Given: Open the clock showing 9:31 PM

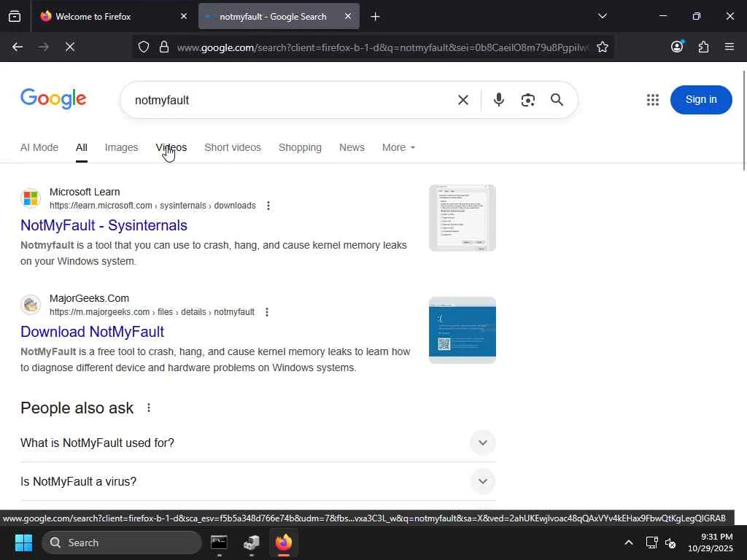Looking at the screenshot, I should tap(711, 542).
